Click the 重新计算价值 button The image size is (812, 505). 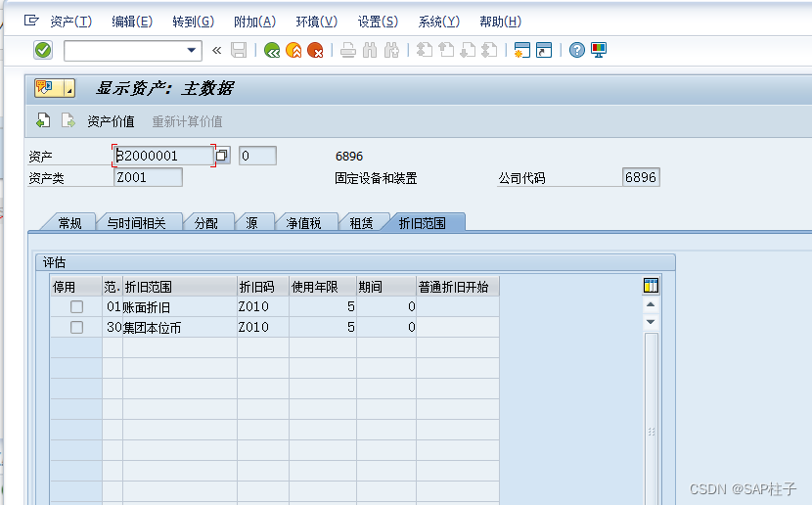(187, 121)
